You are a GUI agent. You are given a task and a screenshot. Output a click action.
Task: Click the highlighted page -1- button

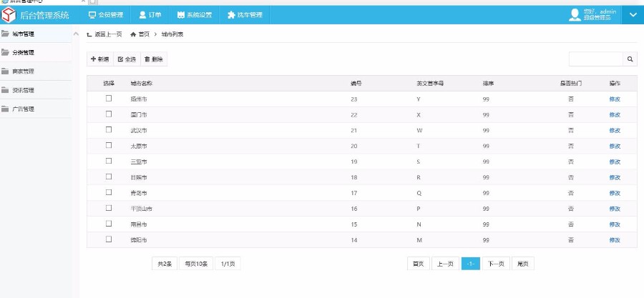pyautogui.click(x=471, y=264)
